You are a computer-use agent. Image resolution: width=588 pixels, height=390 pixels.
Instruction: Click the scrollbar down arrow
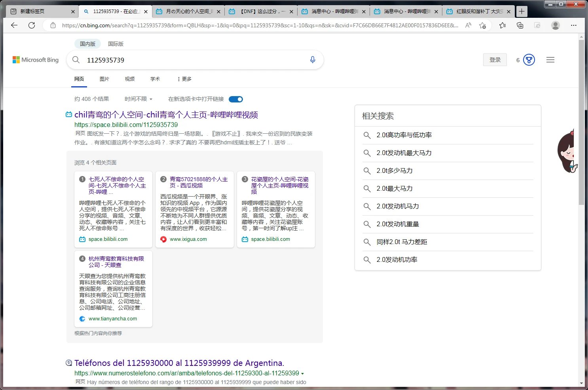point(581,383)
